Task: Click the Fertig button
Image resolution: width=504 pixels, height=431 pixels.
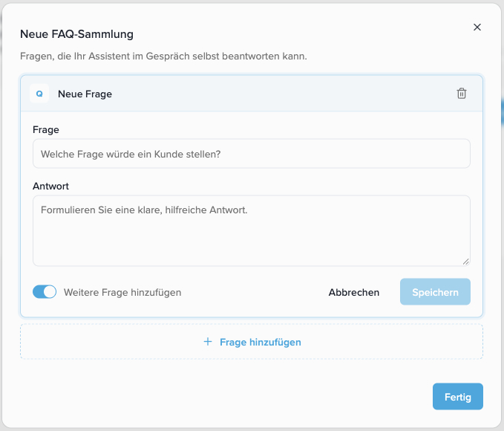Action: (x=458, y=397)
